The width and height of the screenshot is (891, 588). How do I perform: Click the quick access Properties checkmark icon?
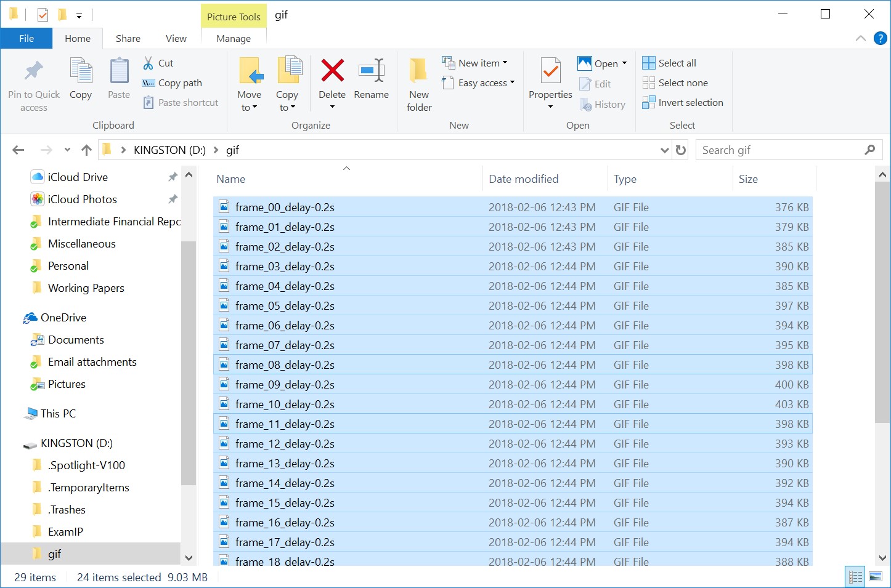[x=43, y=15]
